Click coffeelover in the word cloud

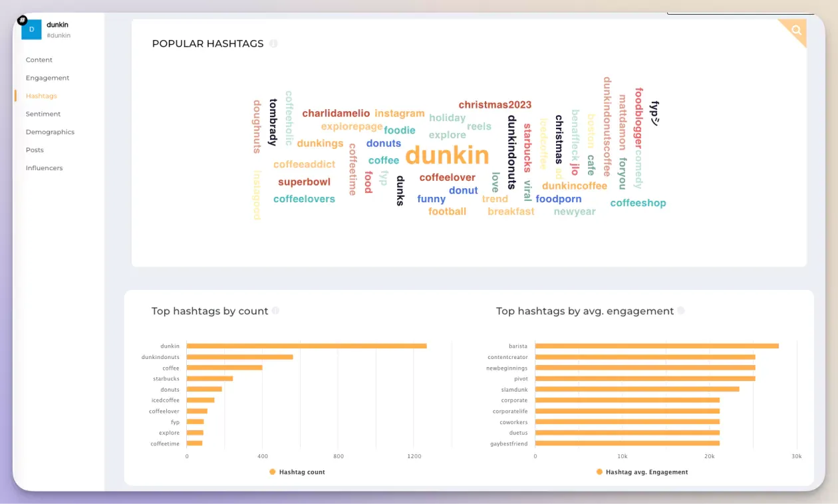point(447,178)
